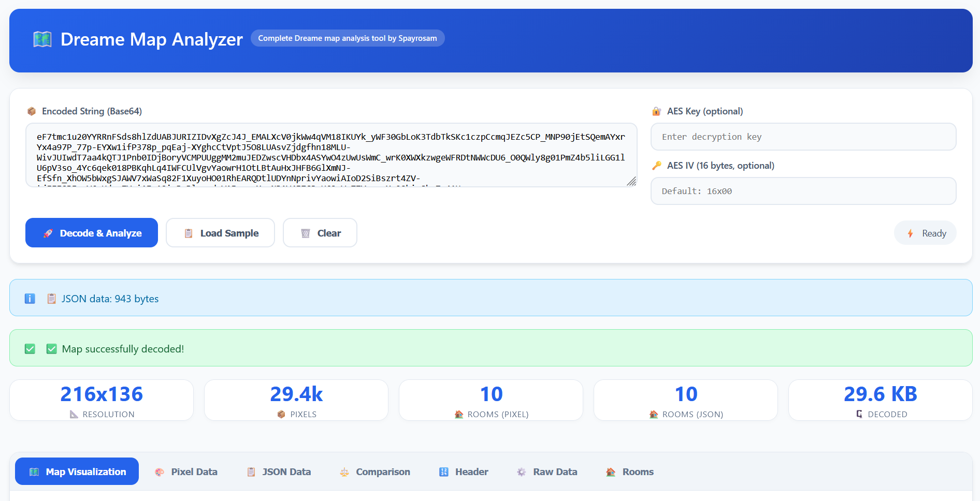This screenshot has width=980, height=501.
Task: Click the Dreame Map Analyzer title
Action: [x=152, y=39]
